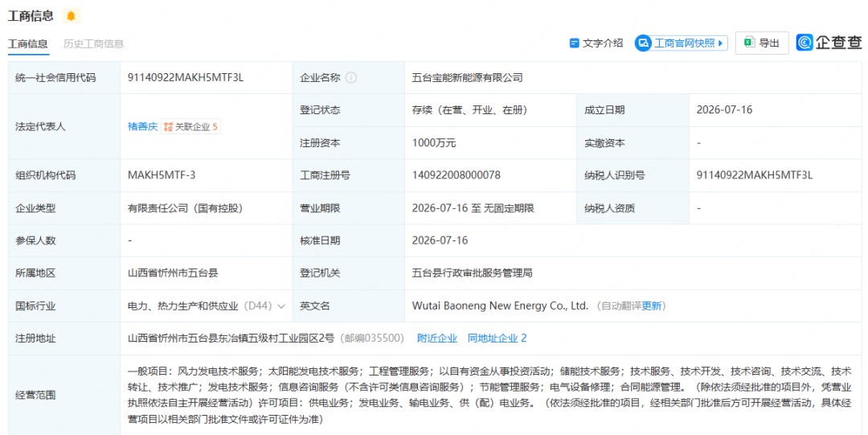Click industry 电力、热力生产和供应业
Viewport: 868px width, 435px height.
tap(183, 306)
